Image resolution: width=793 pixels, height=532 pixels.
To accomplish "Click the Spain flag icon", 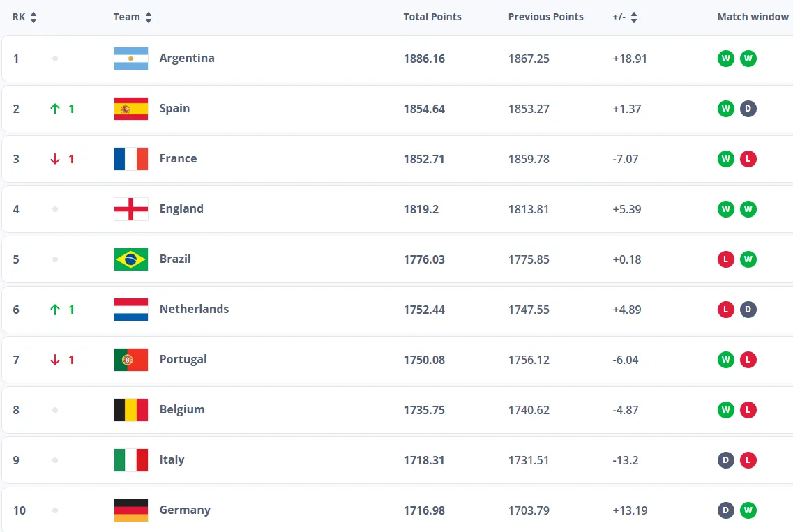I will (131, 109).
